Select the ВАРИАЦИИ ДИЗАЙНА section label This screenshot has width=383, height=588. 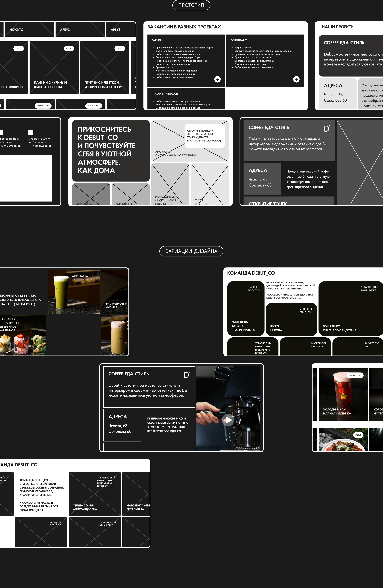pos(191,251)
